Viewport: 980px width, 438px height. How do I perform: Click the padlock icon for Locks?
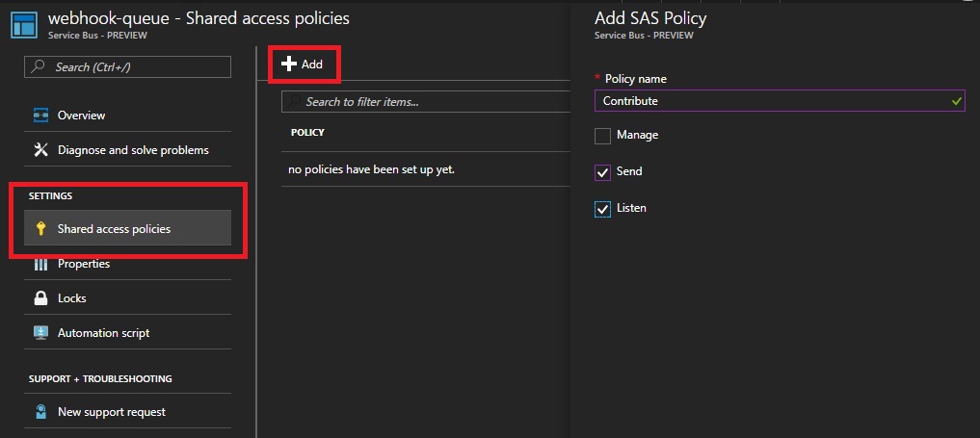40,298
